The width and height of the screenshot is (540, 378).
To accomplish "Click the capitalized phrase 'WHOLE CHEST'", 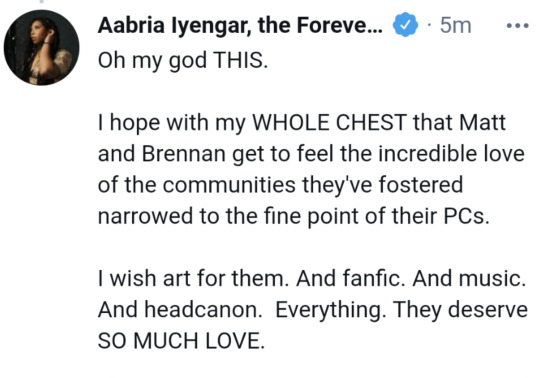I will (x=330, y=122).
